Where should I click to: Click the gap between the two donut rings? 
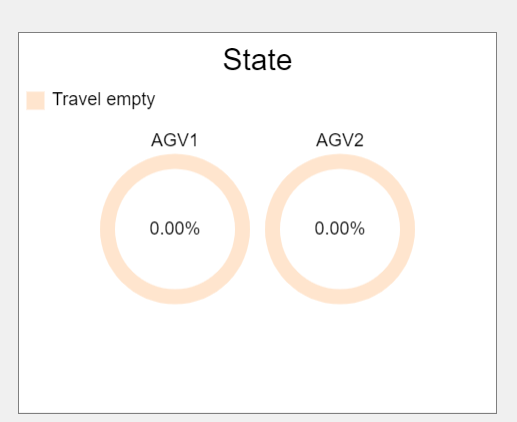click(257, 229)
